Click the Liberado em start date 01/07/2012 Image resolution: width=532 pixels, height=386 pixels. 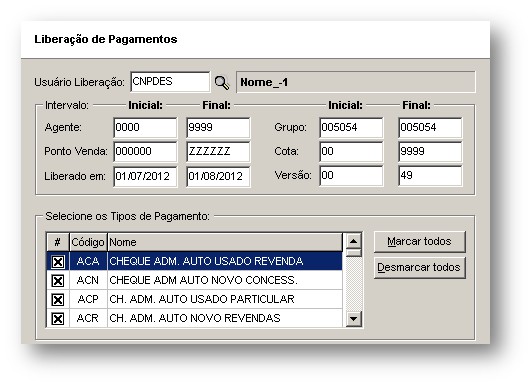[145, 176]
